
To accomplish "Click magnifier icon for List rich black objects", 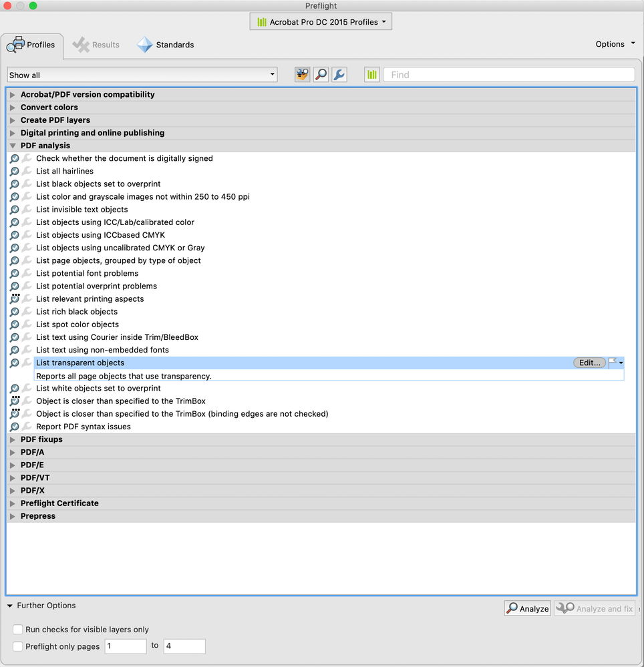I will pos(15,311).
